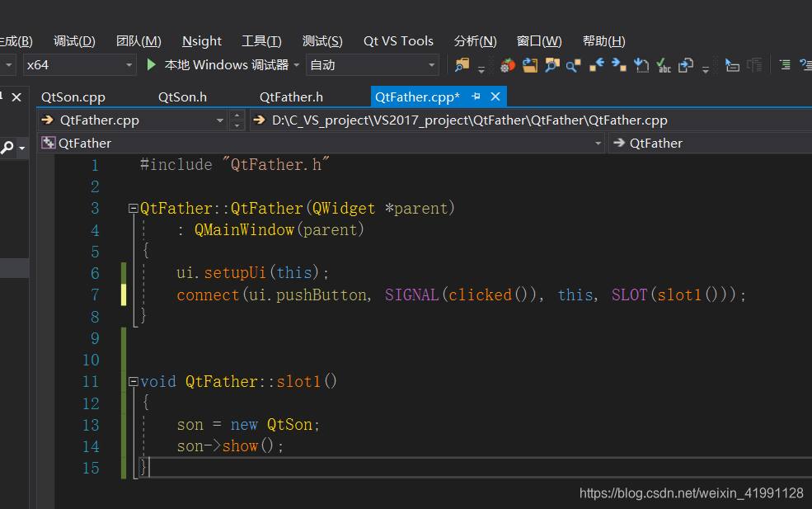Viewport: 812px width, 509px height.
Task: Click QWidget in the constructor signature
Action: pos(343,209)
